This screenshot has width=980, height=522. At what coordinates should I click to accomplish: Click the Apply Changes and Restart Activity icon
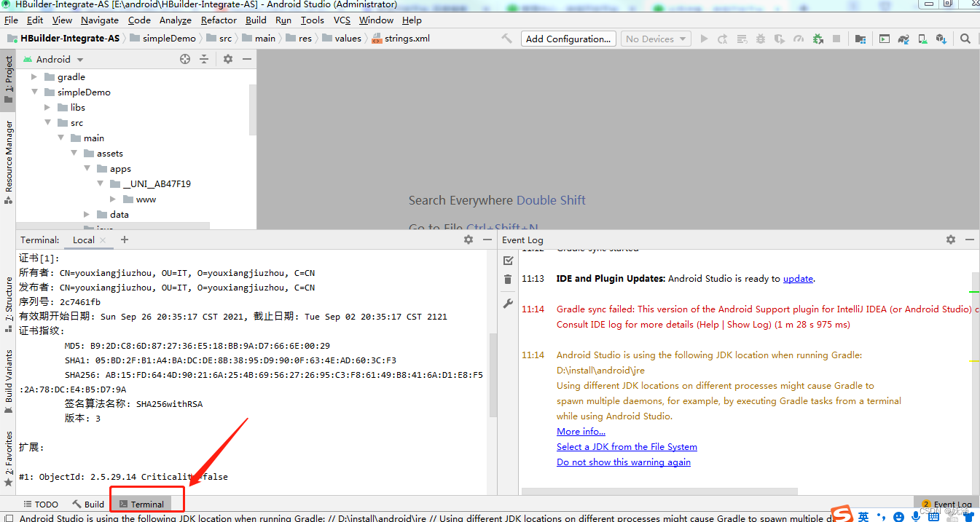tap(723, 39)
